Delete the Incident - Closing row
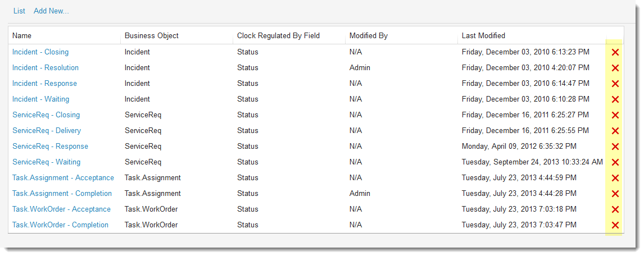The width and height of the screenshot is (644, 256). click(x=615, y=52)
